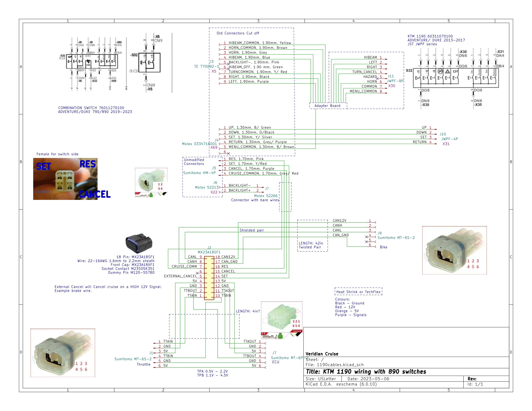Select the 'Bike' connector label
The height and width of the screenshot is (411, 532).
[383, 247]
